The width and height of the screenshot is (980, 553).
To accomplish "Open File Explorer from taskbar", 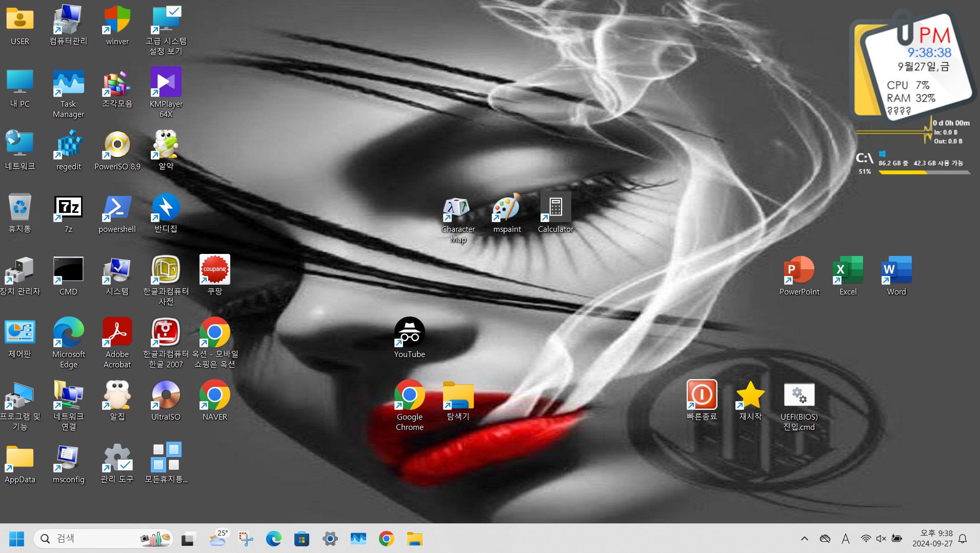I will (414, 539).
